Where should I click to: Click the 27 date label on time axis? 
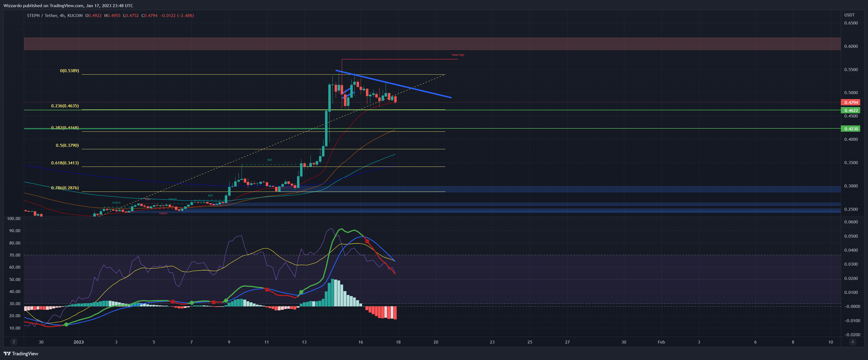(567, 342)
